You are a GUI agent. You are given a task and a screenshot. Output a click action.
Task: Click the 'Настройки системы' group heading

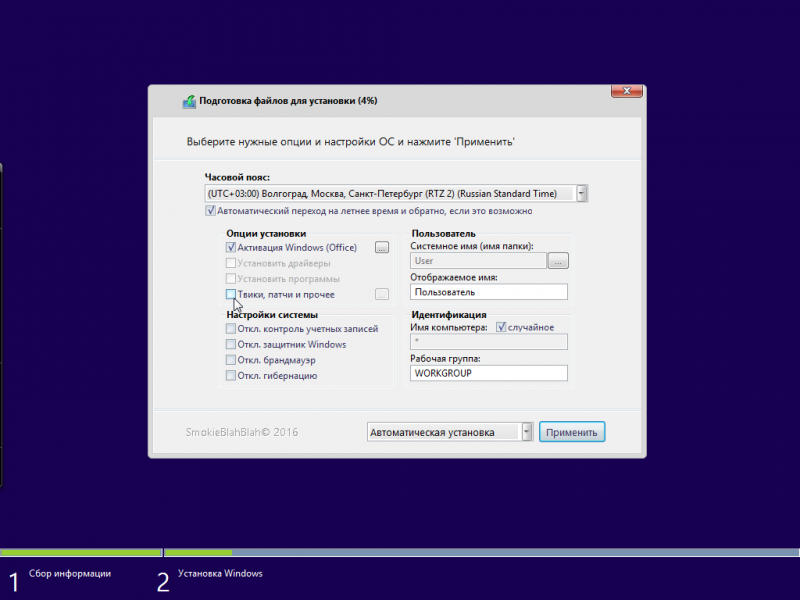tap(272, 314)
